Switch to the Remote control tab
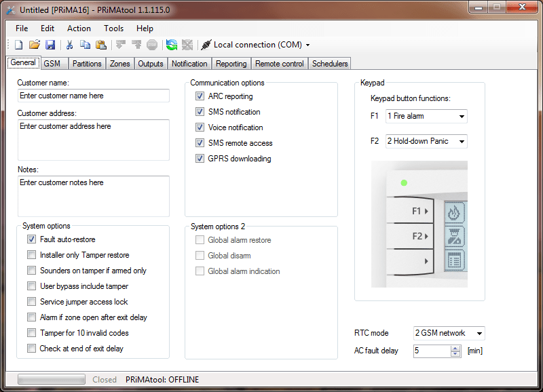 click(280, 64)
